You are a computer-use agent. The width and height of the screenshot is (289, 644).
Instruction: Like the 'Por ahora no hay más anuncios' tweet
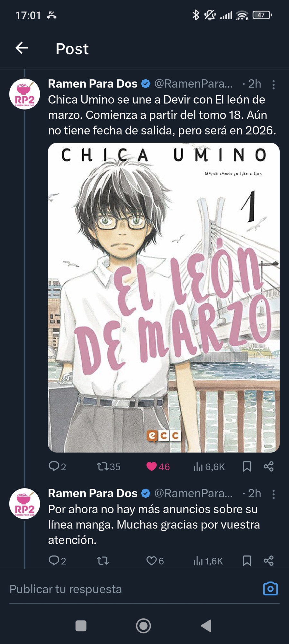[151, 561]
